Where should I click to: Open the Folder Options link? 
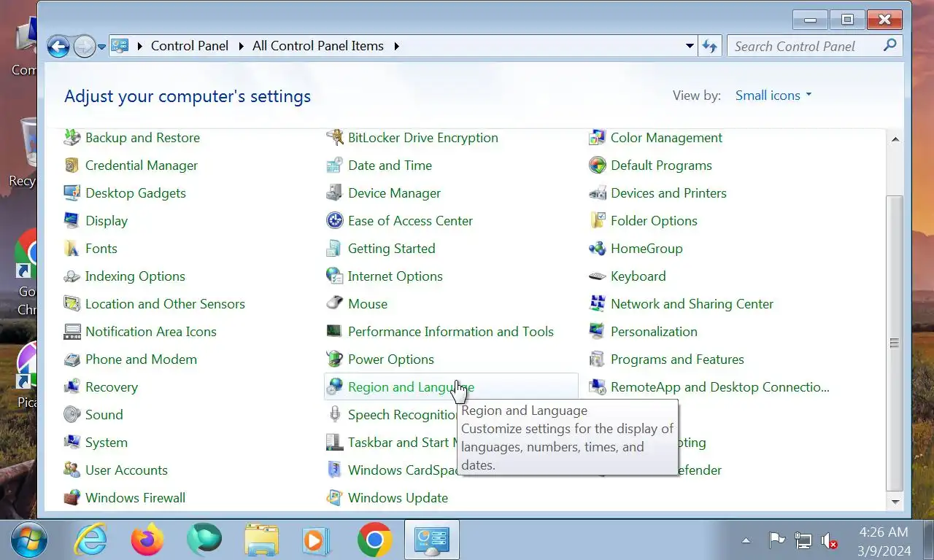coord(654,220)
